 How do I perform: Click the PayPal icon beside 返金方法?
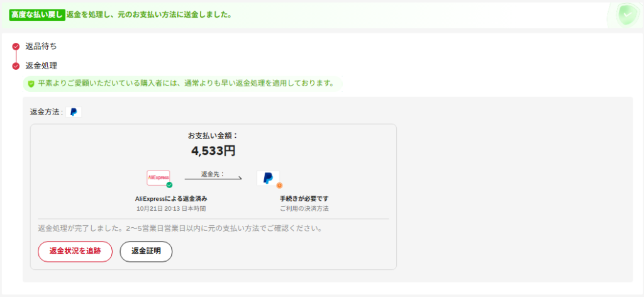point(74,112)
